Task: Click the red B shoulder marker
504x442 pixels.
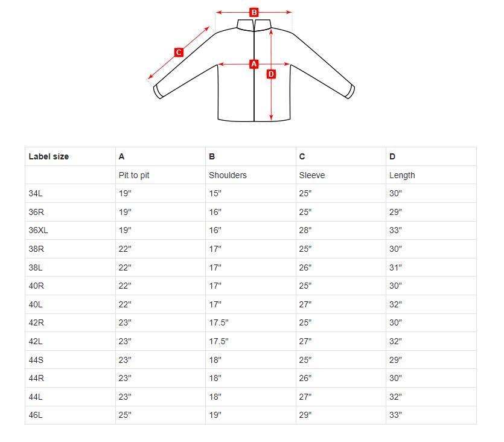Action: click(254, 13)
